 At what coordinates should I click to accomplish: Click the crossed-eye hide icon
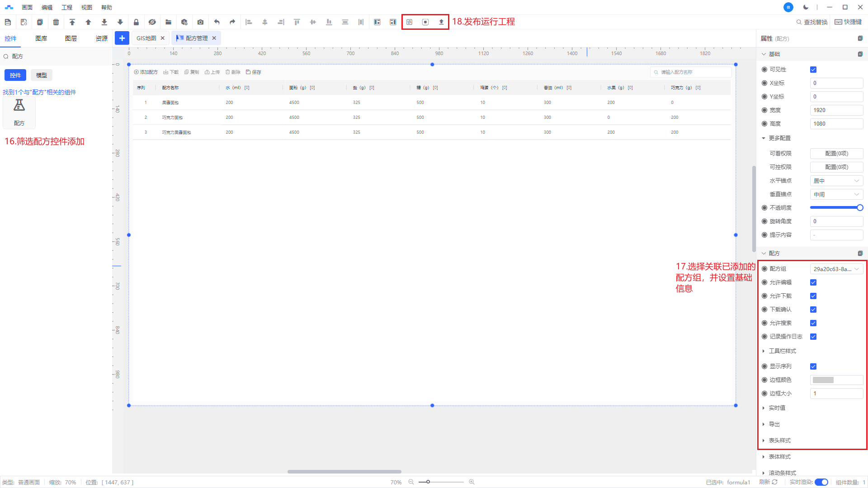[152, 22]
